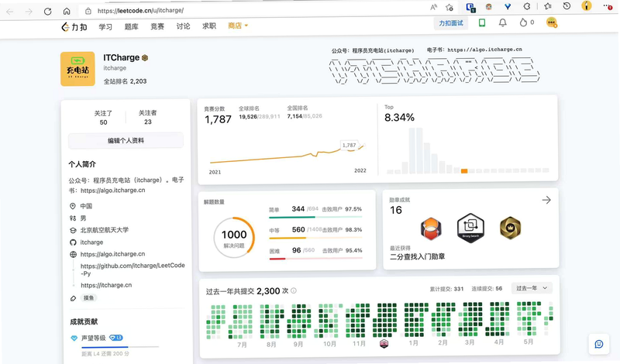620x364 pixels.
Task: Open the 学习 menu
Action: pos(105,26)
